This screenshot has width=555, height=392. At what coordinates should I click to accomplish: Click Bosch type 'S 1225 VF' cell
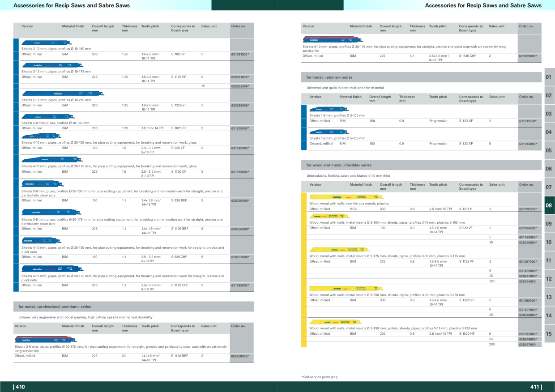[x=179, y=105]
